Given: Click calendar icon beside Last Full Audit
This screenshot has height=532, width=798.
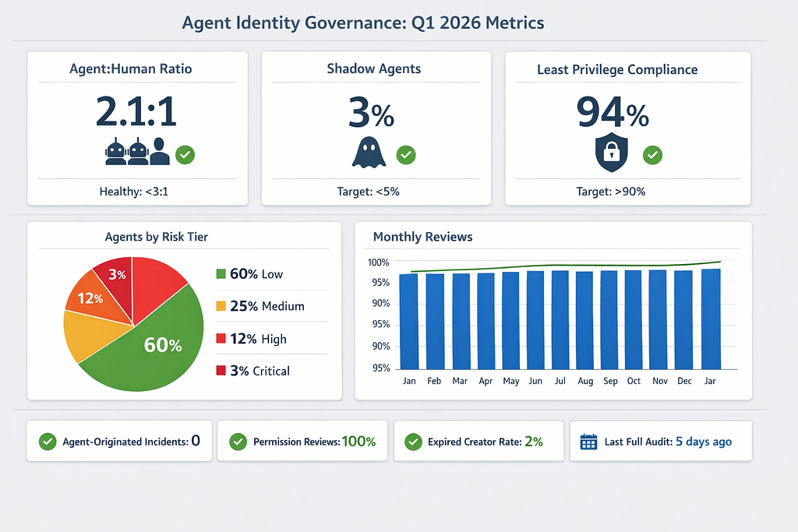Looking at the screenshot, I should [x=589, y=442].
